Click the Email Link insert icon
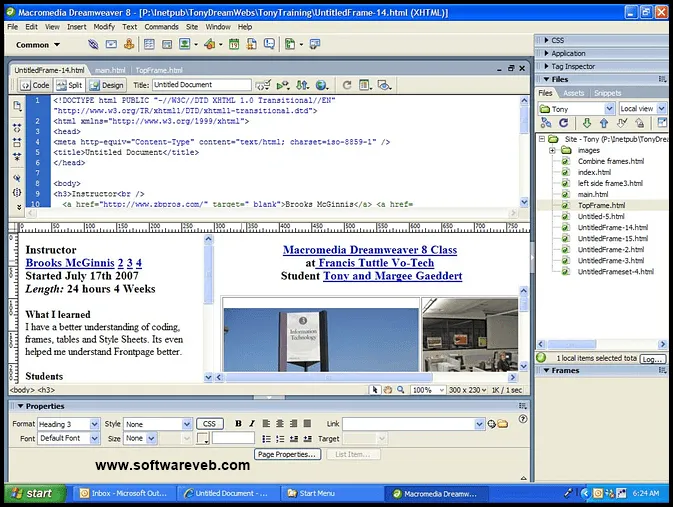Screen dimensions: 673x507 point(111,44)
